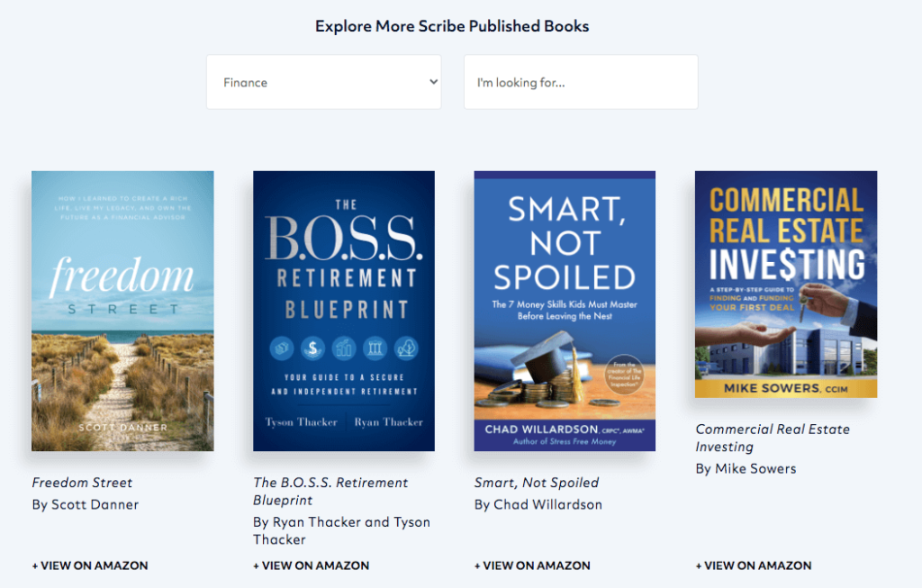The image size is (922, 588).
Task: Click author name Scott Danner
Action: 85,504
